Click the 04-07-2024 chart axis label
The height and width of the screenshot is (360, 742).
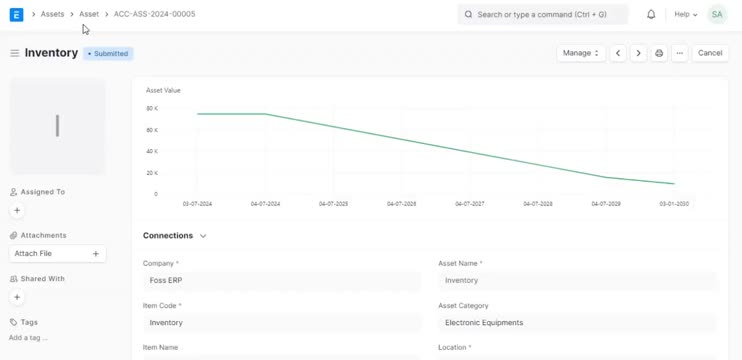[x=265, y=204]
